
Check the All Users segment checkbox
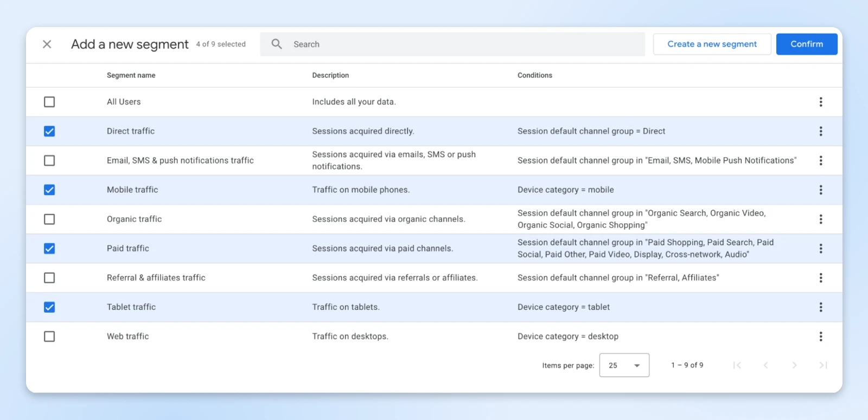point(49,102)
